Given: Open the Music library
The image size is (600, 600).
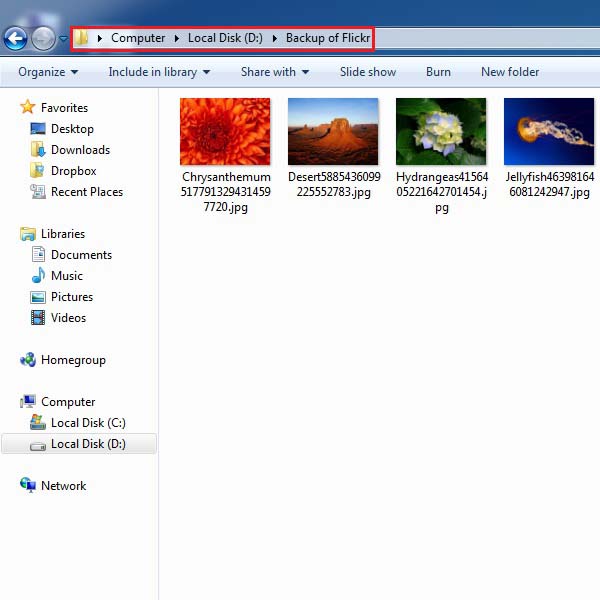Looking at the screenshot, I should [67, 276].
